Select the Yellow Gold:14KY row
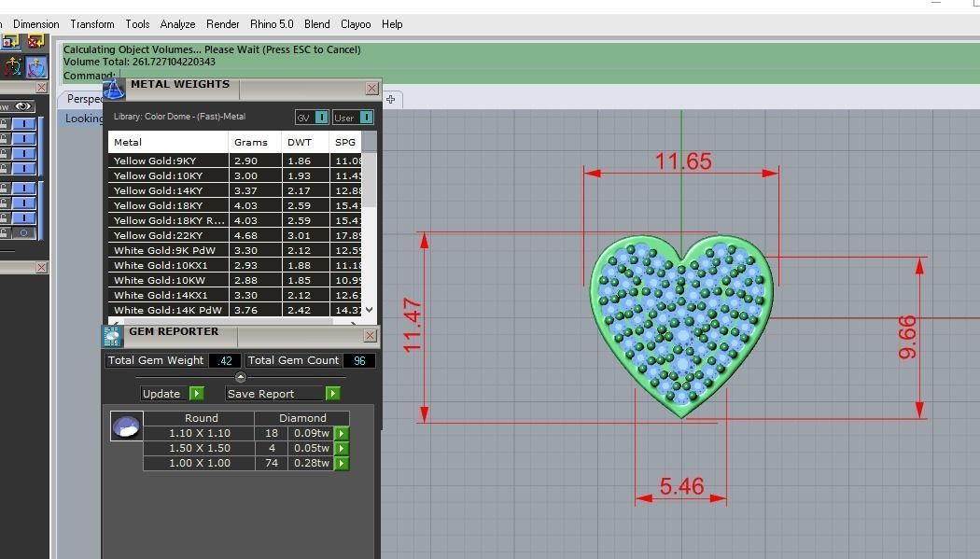The height and width of the screenshot is (559, 980). 235,190
